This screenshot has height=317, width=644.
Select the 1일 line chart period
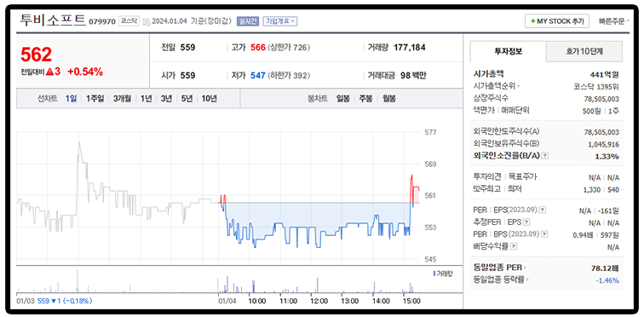[71, 99]
